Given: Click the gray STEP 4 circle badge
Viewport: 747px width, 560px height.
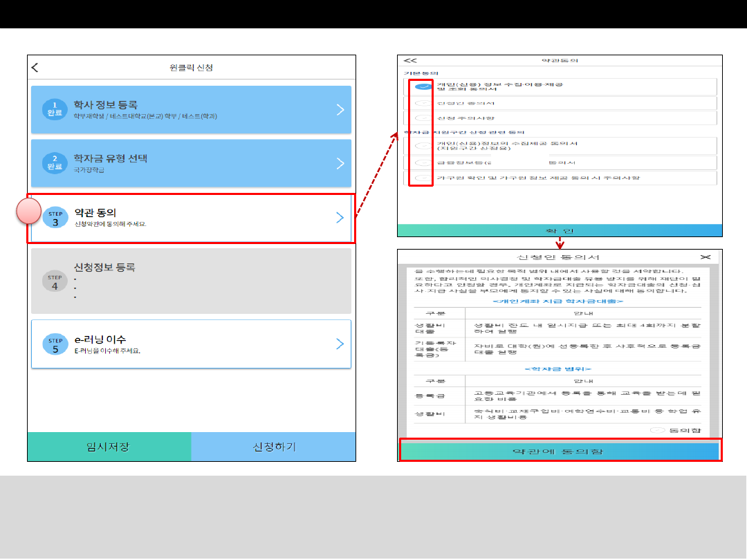Looking at the screenshot, I should [x=55, y=281].
